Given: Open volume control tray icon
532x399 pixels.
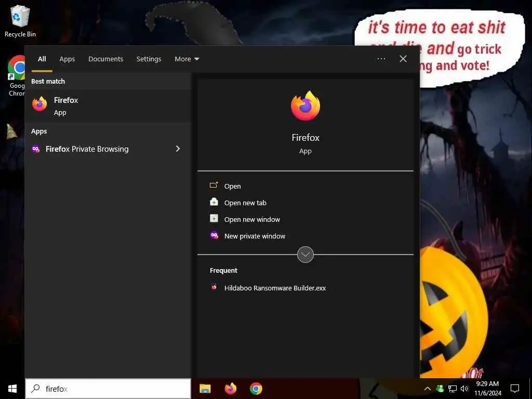Looking at the screenshot, I should pyautogui.click(x=464, y=389).
